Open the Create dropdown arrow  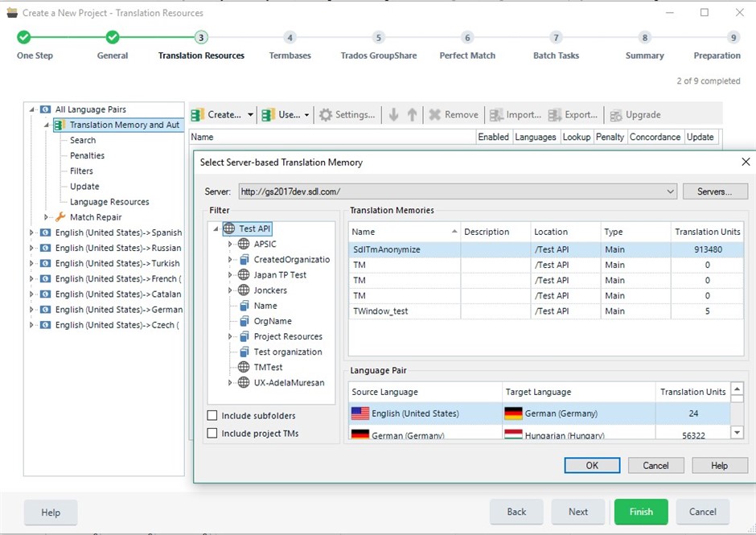coord(250,115)
